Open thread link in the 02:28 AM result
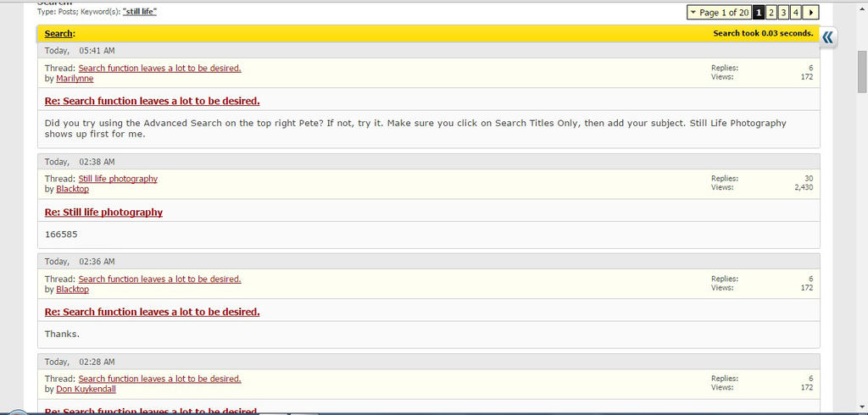Image resolution: width=868 pixels, height=415 pixels. click(159, 379)
